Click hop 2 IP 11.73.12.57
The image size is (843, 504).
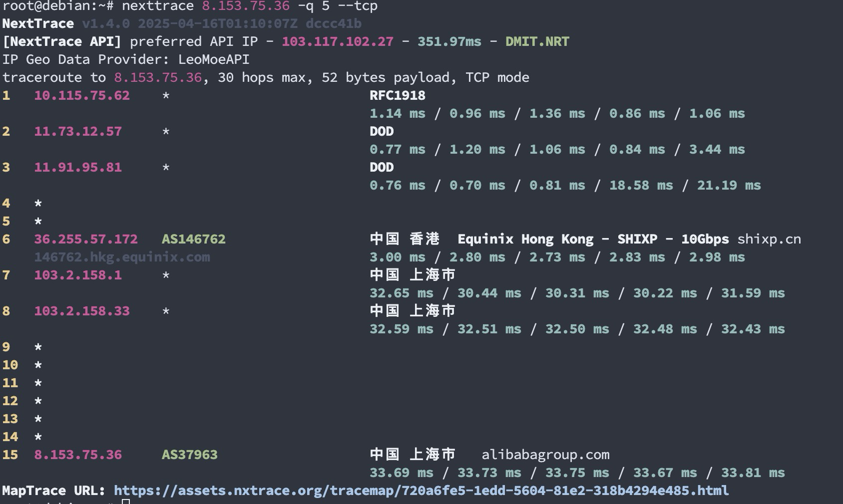[78, 131]
